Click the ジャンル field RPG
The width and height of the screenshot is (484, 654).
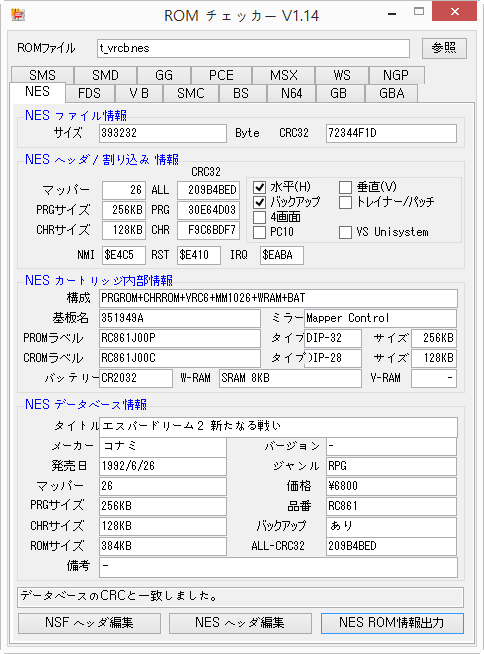point(391,466)
